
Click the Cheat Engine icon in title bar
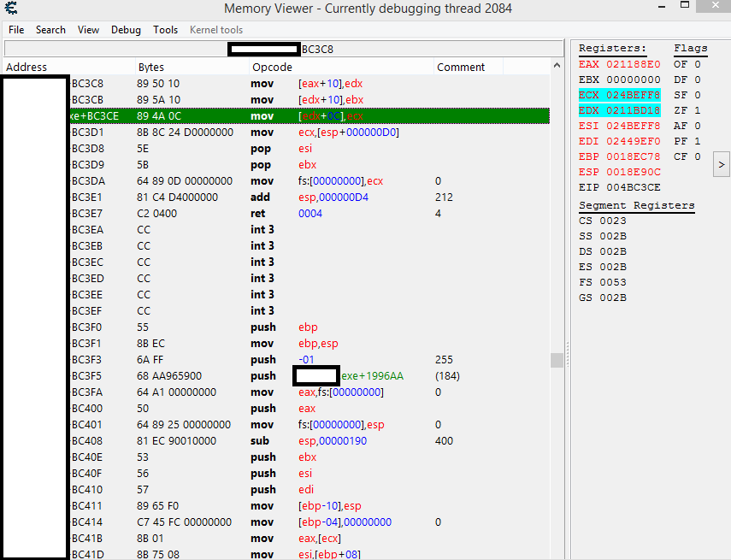coord(9,9)
